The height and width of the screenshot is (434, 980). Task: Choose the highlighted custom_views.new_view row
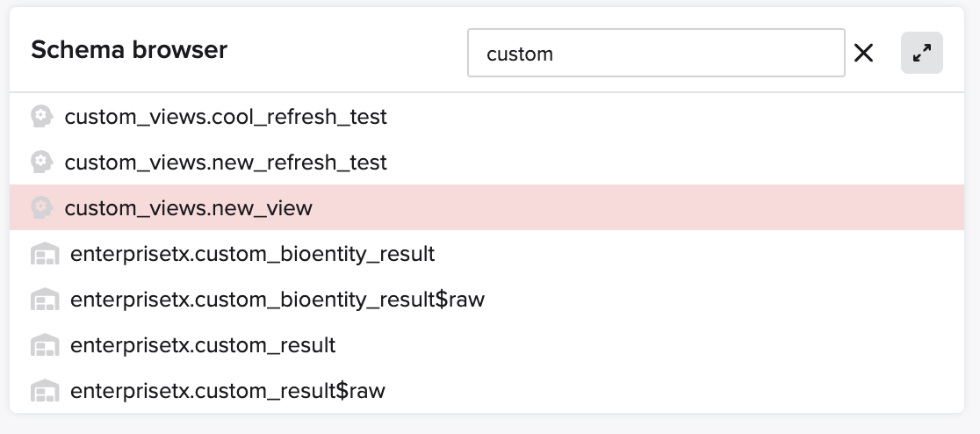pos(189,208)
